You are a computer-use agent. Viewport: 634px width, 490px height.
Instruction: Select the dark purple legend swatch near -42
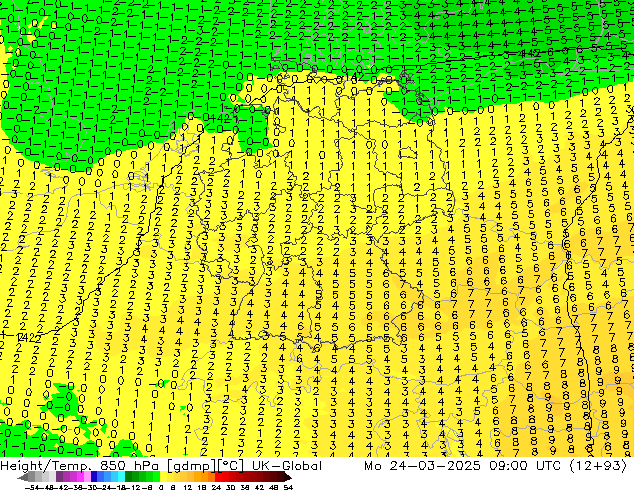click(x=59, y=477)
